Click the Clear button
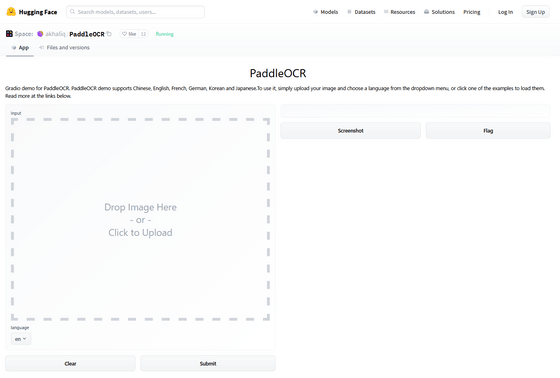The height and width of the screenshot is (378, 560). click(x=70, y=363)
